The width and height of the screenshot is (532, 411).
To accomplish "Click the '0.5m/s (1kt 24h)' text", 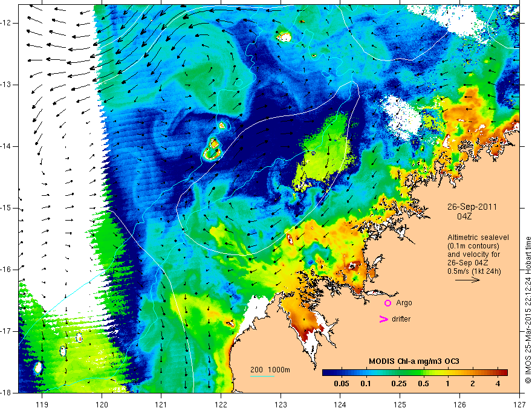I will [x=475, y=271].
